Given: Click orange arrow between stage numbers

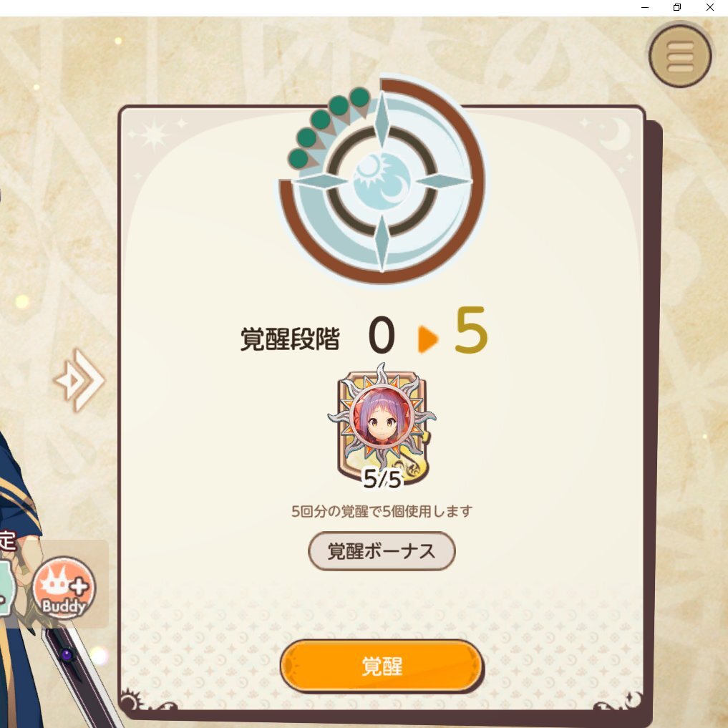Looking at the screenshot, I should pos(427,339).
